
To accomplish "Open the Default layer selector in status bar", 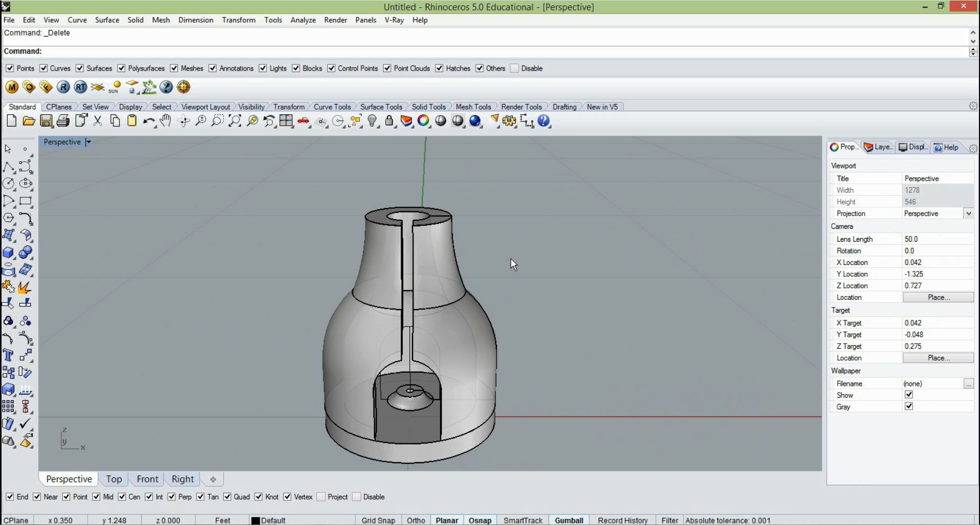I will coord(269,520).
